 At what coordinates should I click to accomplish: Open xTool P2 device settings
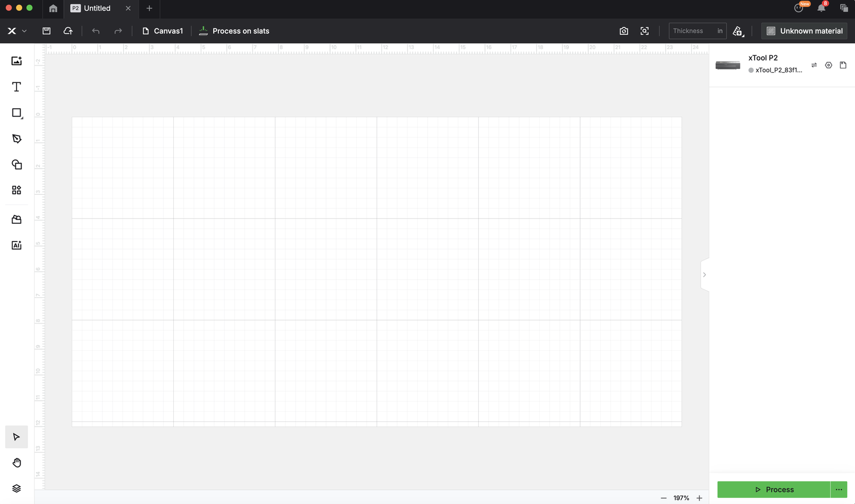829,65
